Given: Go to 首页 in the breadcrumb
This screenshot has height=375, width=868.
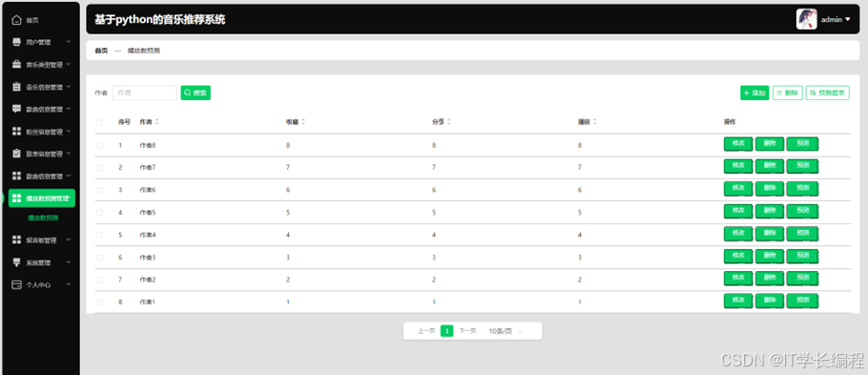Looking at the screenshot, I should pyautogui.click(x=101, y=51).
